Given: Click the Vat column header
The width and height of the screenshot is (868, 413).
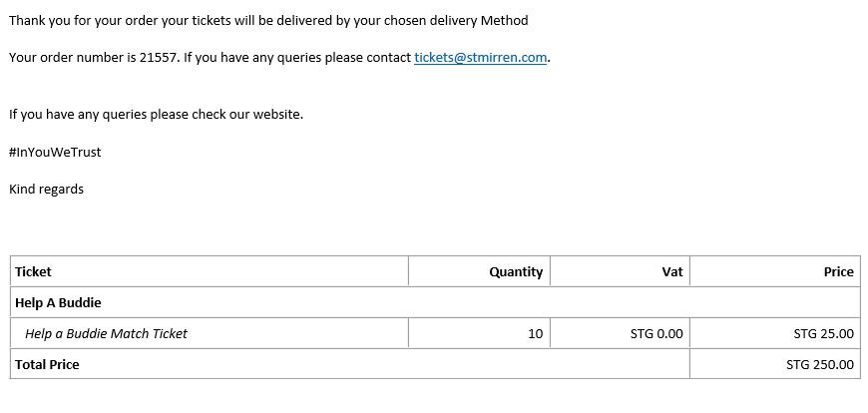Looking at the screenshot, I should pos(672,271).
